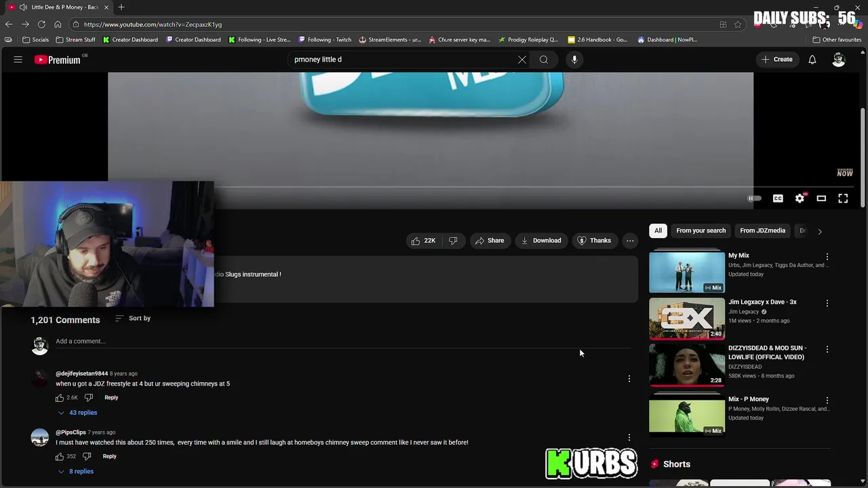The image size is (868, 488).
Task: Open options for the DIZZYISDEAD LOWLIFE video
Action: click(827, 349)
